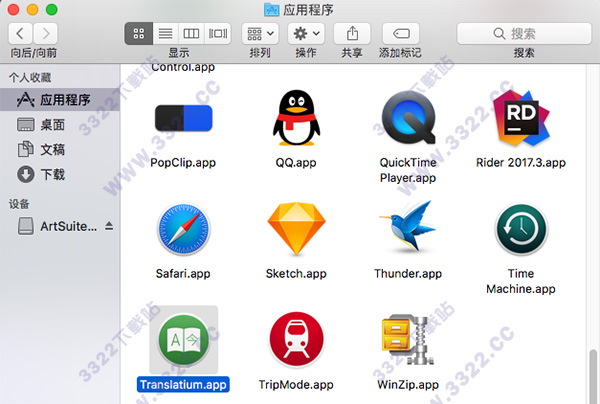Click in the search (搜索) field
600x404 pixels.
(524, 34)
